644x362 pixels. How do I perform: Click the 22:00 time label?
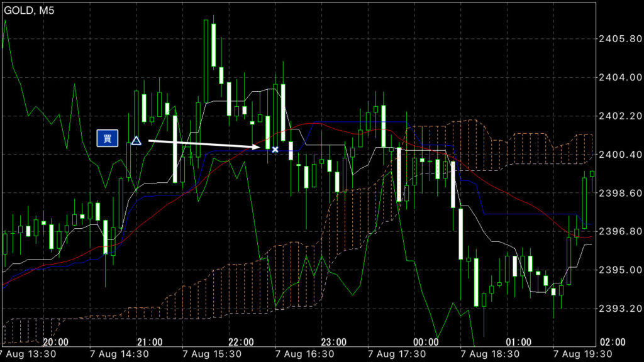tap(241, 342)
